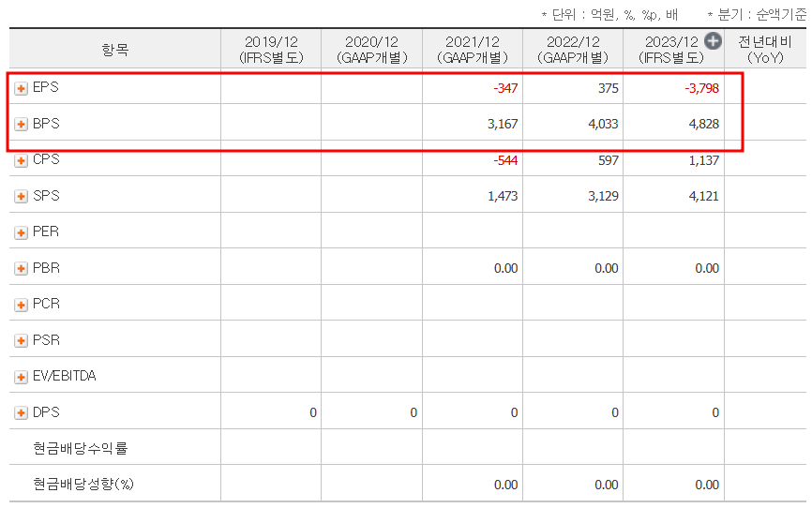
Task: Expand the PER row
Action: point(21,232)
